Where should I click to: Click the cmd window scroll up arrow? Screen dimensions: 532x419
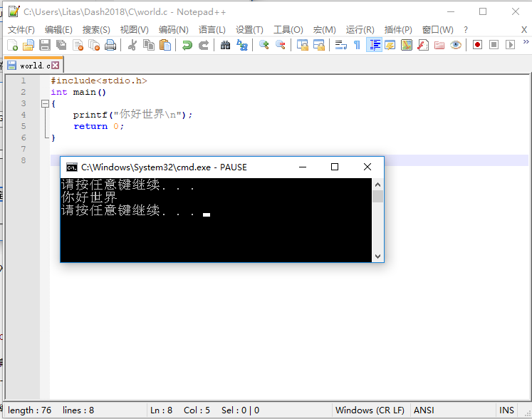click(377, 185)
